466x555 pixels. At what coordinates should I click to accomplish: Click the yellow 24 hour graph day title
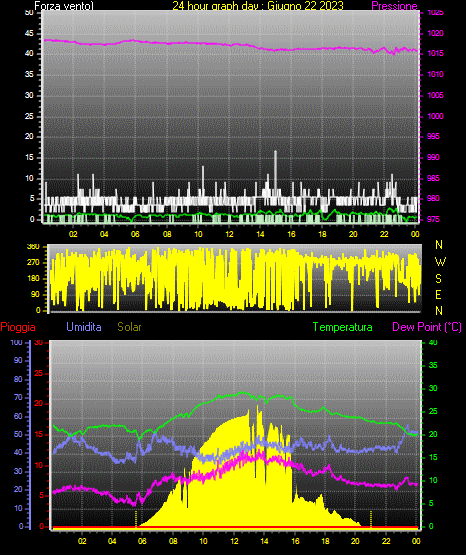(258, 6)
